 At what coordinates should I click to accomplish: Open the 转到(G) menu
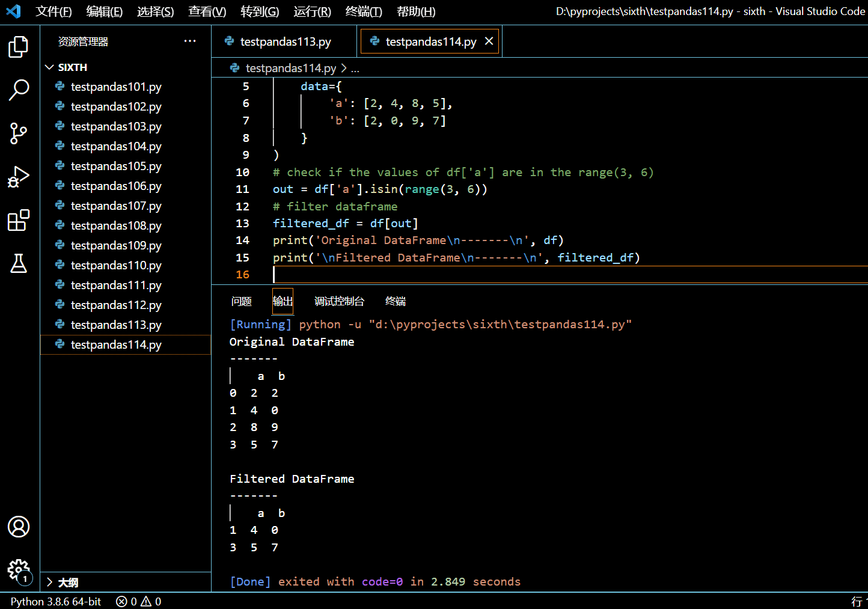[x=260, y=11]
